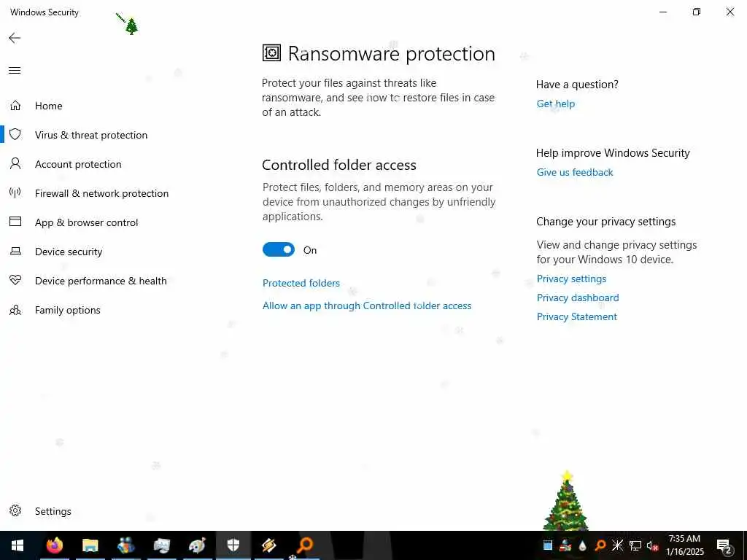Open Allow an app through Controlled folder access
747x560 pixels.
pyautogui.click(x=367, y=306)
